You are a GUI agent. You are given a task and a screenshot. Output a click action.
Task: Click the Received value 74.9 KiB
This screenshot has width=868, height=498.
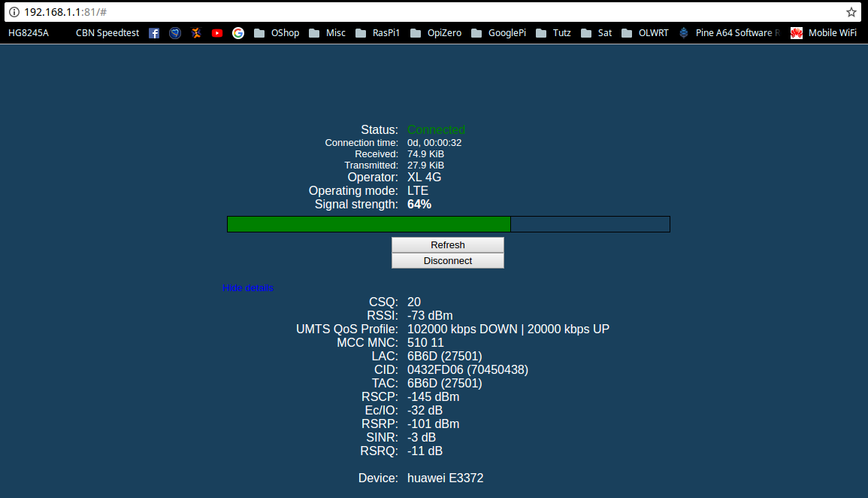pos(425,154)
